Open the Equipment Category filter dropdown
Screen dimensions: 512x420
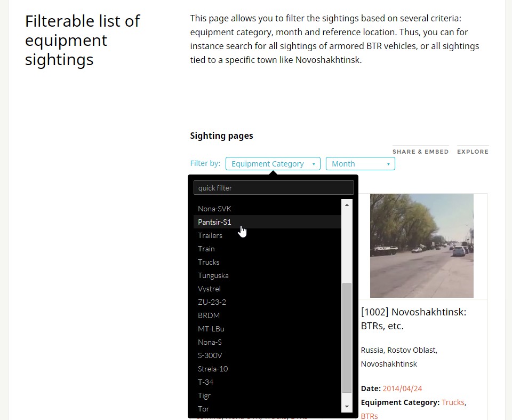click(x=273, y=164)
